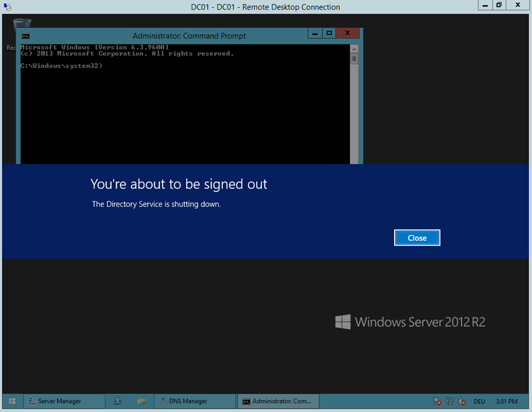Viewport: 532px width, 412px height.
Task: Open the Windows Start button
Action: coord(12,401)
